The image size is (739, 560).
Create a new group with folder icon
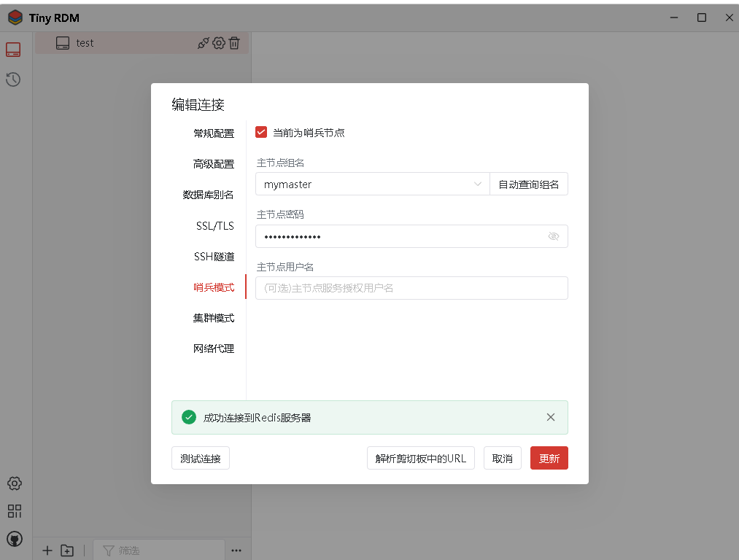tap(67, 551)
